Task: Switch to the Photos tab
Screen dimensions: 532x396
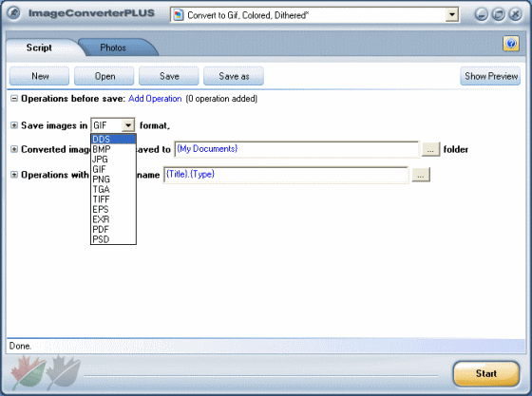Action: coord(113,47)
